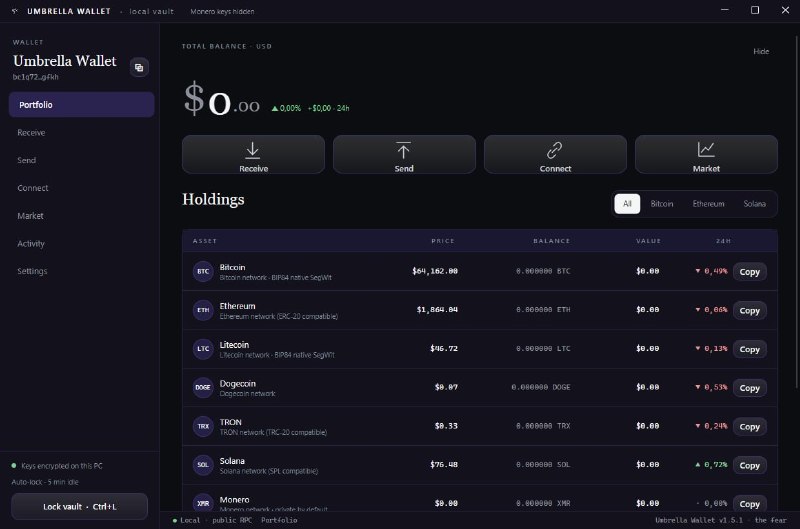The height and width of the screenshot is (529, 800).
Task: Click the green Local status dot
Action: pyautogui.click(x=175, y=521)
